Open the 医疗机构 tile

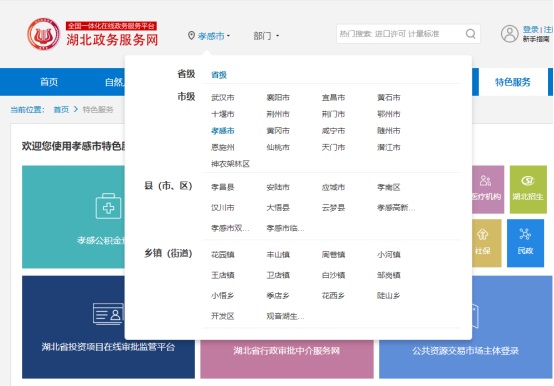tap(488, 190)
